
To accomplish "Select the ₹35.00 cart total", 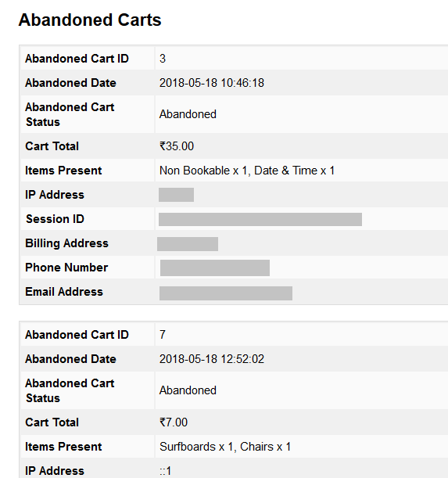I will pyautogui.click(x=177, y=146).
